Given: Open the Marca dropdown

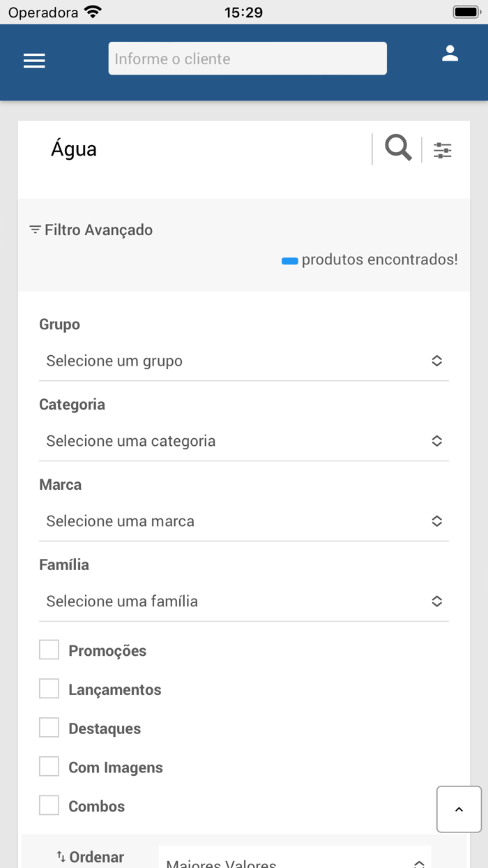Looking at the screenshot, I should click(x=244, y=521).
